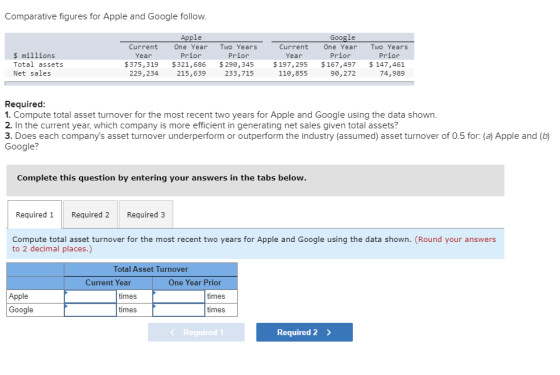Go to next section Required 2 button
The height and width of the screenshot is (375, 560).
click(304, 332)
